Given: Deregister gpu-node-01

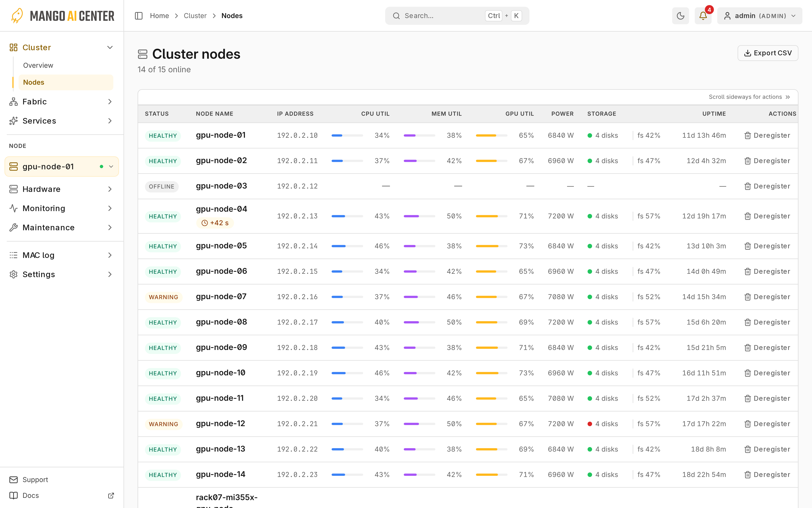Looking at the screenshot, I should (767, 135).
